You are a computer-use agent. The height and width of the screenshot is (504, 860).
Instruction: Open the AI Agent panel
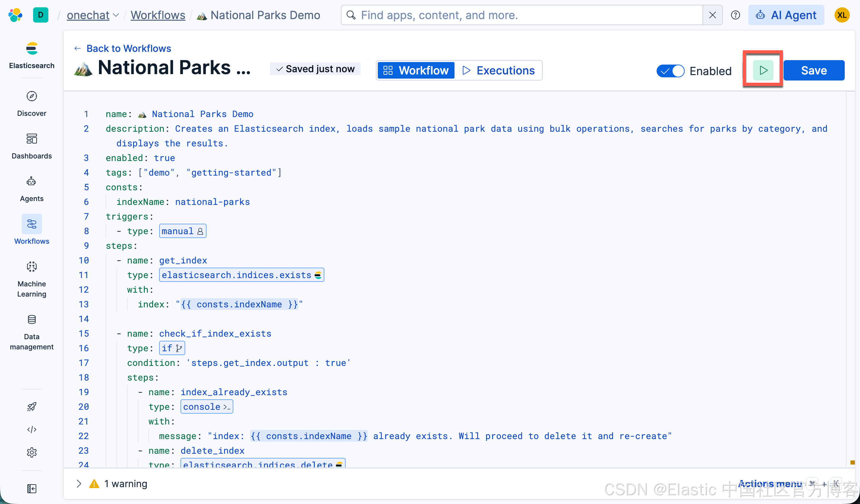786,15
